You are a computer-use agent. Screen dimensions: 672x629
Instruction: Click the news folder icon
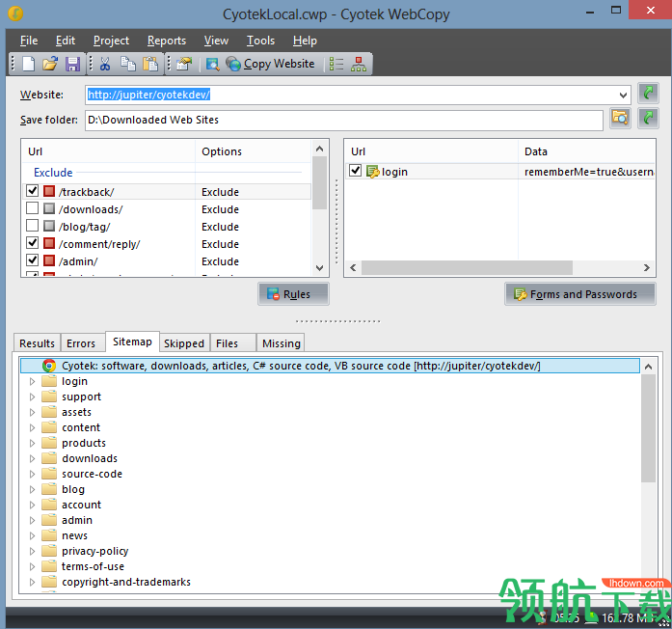pyautogui.click(x=49, y=534)
